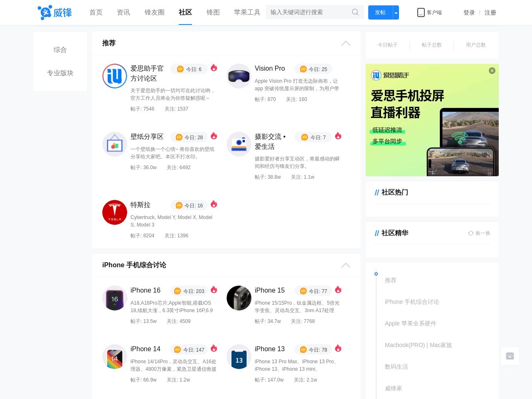Image resolution: width=532 pixels, height=399 pixels.
Task: Collapse the iPhone 手机综合讨论 section
Action: click(x=345, y=265)
